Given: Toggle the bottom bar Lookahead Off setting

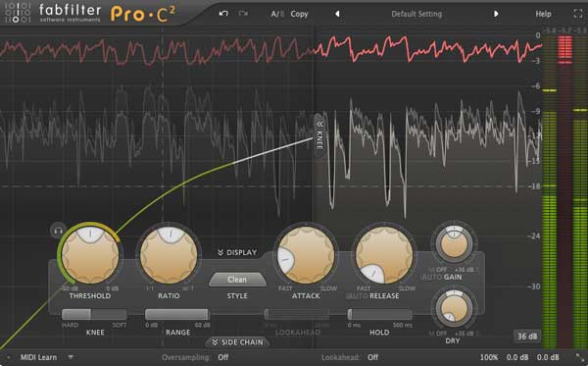Looking at the screenshot, I should [372, 357].
